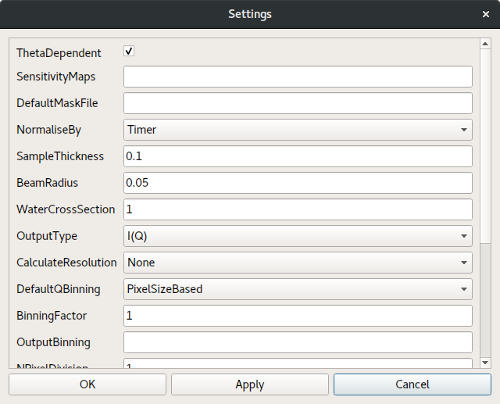Click the BeamRadius label
500x404 pixels.
[47, 183]
